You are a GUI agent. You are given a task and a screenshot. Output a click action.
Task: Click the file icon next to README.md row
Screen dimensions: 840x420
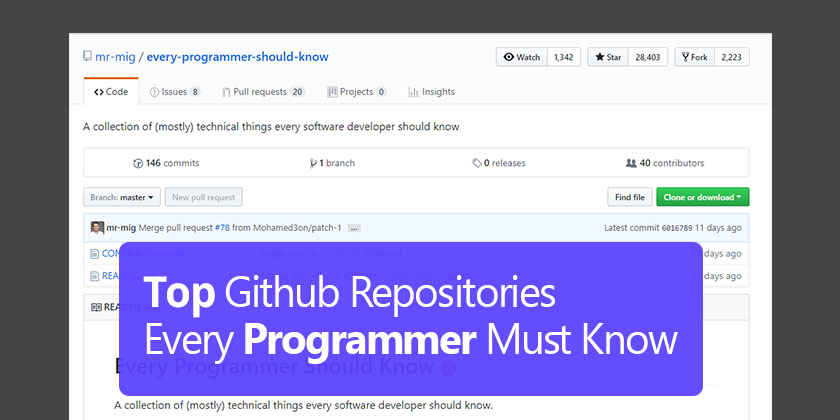94,276
